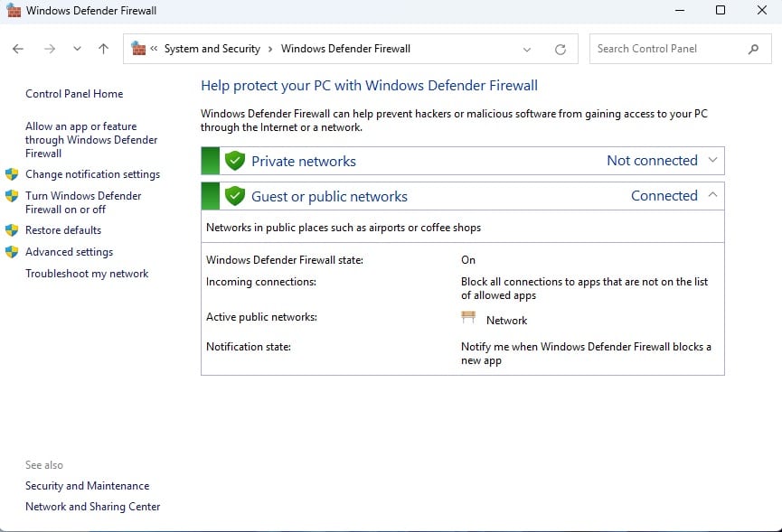The image size is (782, 532).
Task: Show hidden breadcrumb locations with double chevron
Action: pos(154,48)
